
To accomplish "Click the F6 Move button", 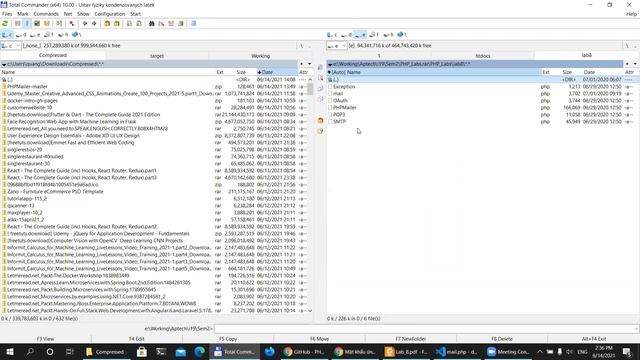I will click(320, 339).
